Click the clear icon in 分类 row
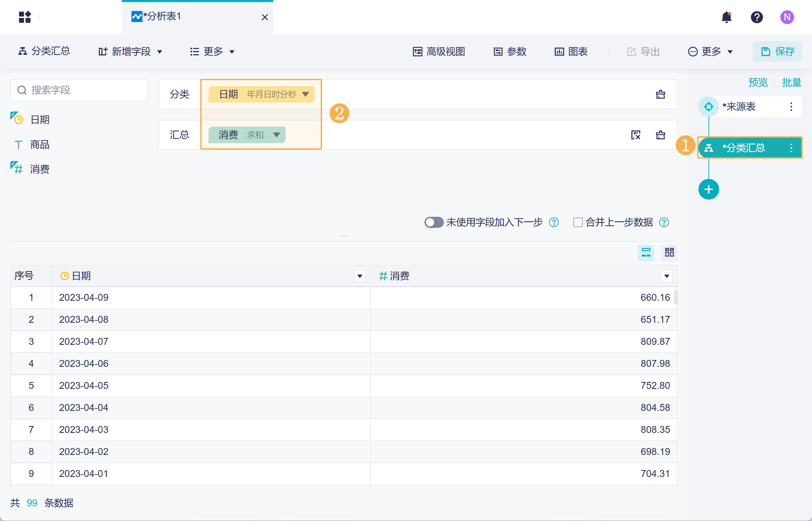This screenshot has width=812, height=521. tap(660, 94)
